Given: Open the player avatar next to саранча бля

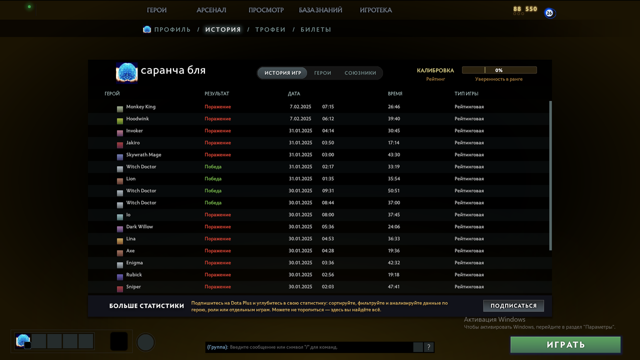Looking at the screenshot, I should coord(127,72).
